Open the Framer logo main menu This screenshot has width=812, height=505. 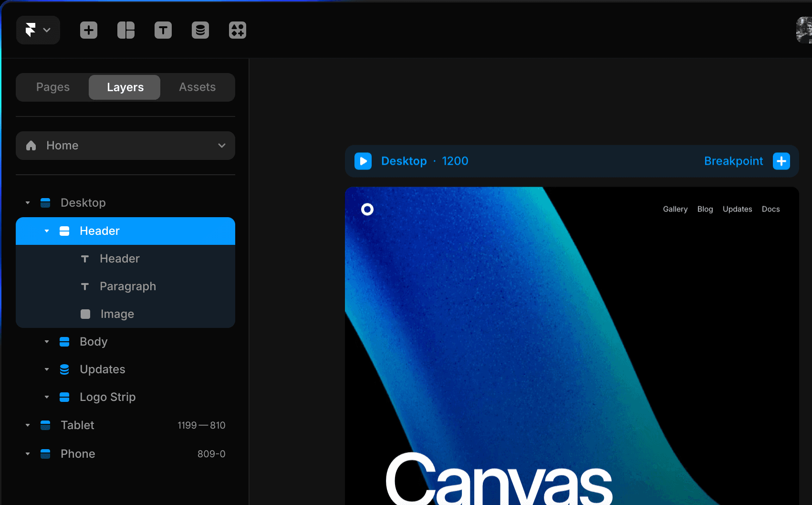[x=38, y=30]
